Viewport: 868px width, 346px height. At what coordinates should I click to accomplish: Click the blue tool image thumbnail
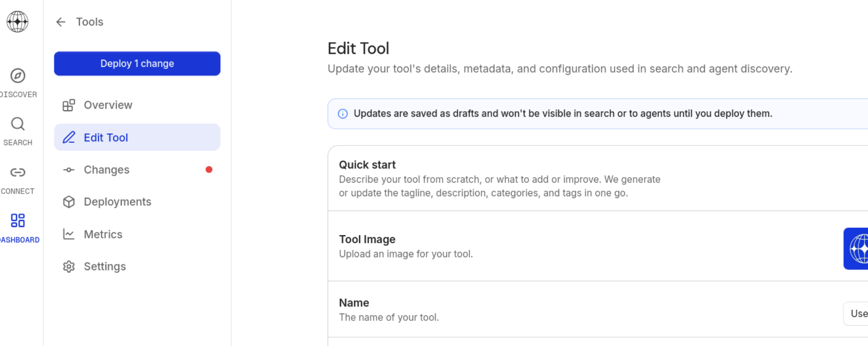[x=856, y=249]
